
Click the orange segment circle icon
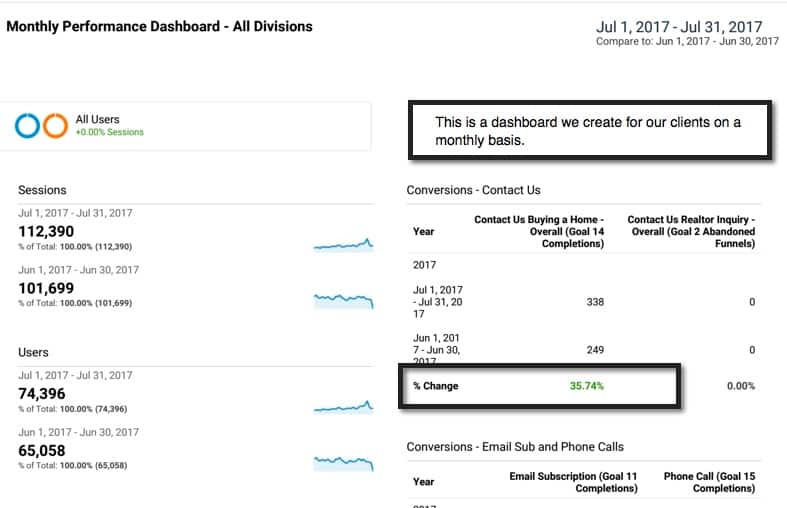point(55,126)
